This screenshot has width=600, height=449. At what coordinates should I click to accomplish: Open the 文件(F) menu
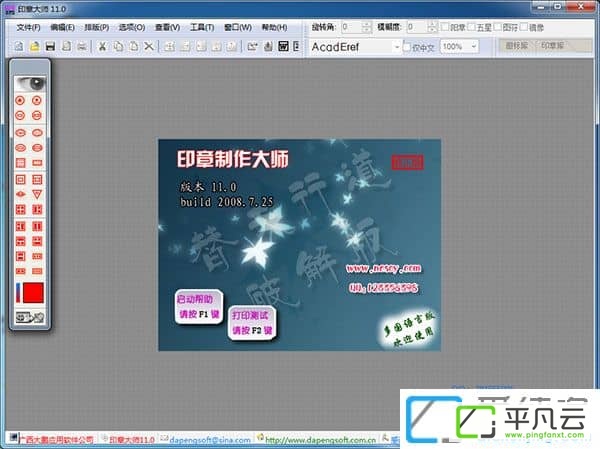click(x=28, y=28)
